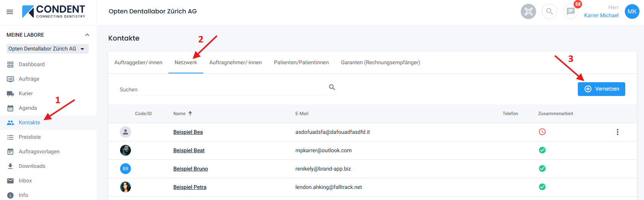Select the Netzwerk tab

(186, 62)
